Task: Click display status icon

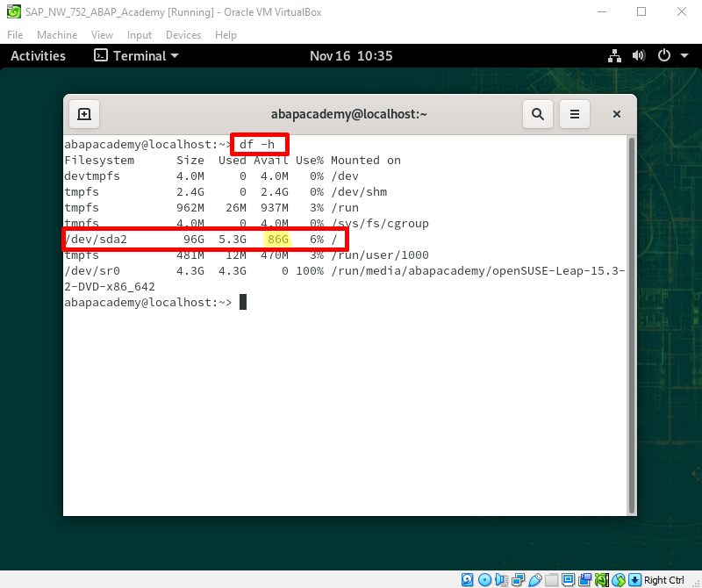Action: click(x=568, y=580)
